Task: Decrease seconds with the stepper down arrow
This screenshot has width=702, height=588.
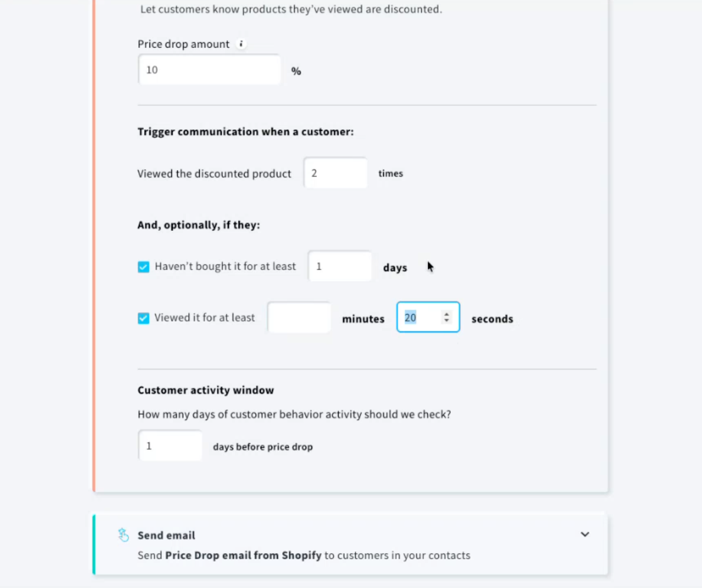Action: [447, 320]
